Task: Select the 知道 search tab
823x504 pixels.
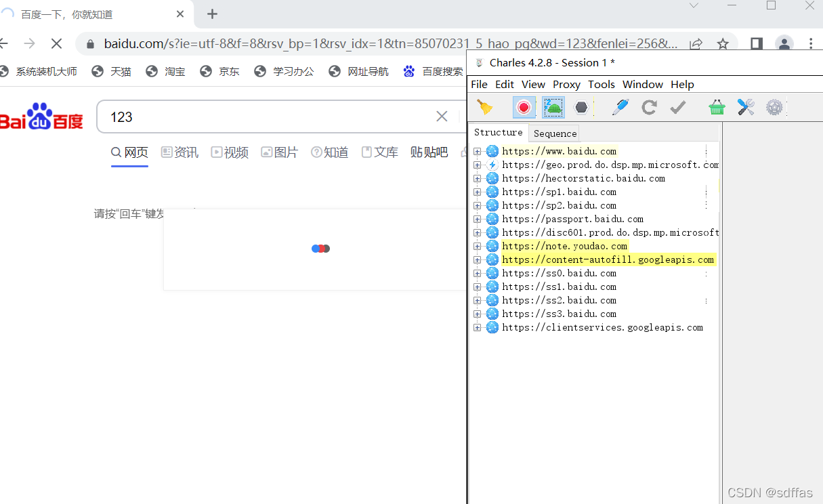Action: [330, 152]
